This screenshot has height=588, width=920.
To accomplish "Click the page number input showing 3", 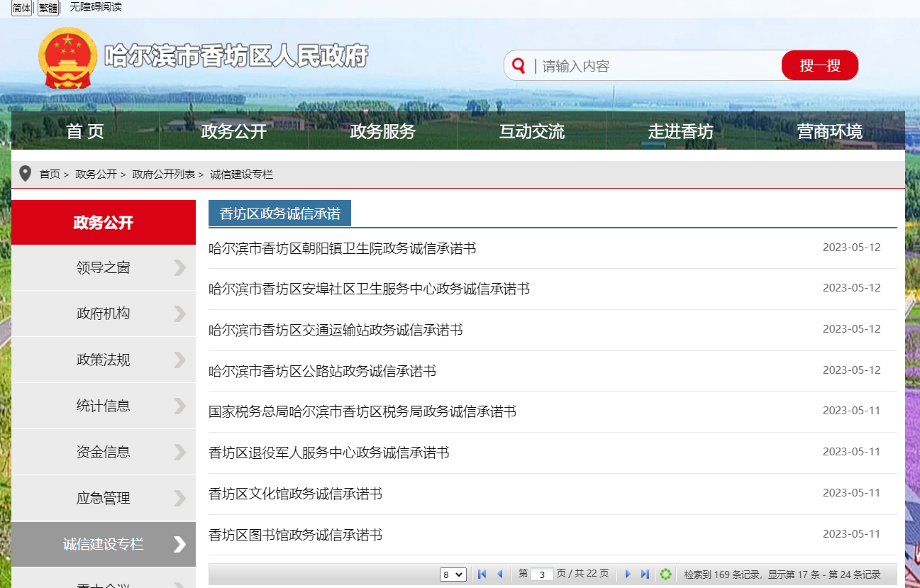I will tap(541, 574).
